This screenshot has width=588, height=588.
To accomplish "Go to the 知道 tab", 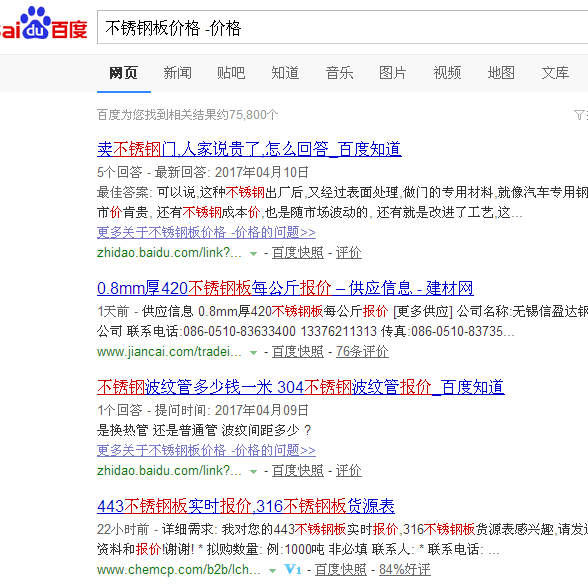I will click(285, 73).
